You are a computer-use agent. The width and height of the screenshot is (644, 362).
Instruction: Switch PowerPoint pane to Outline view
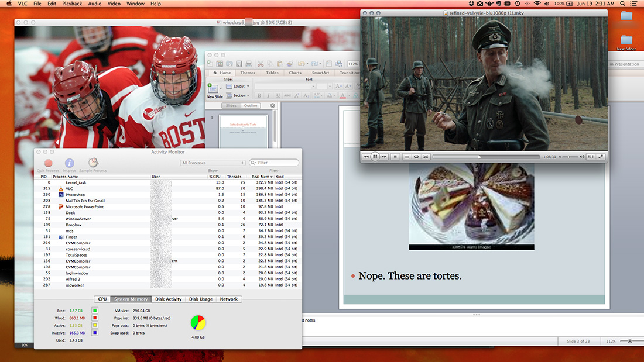coord(251,105)
